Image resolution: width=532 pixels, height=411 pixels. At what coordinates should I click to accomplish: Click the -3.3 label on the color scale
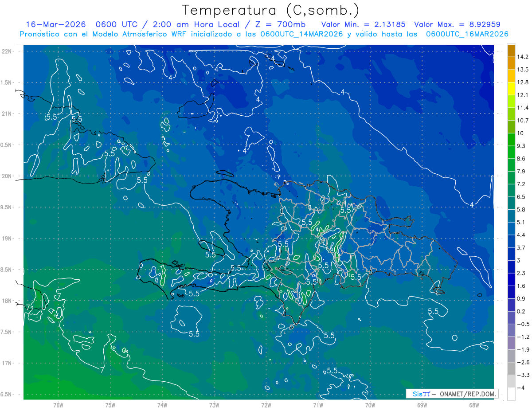coord(523,375)
